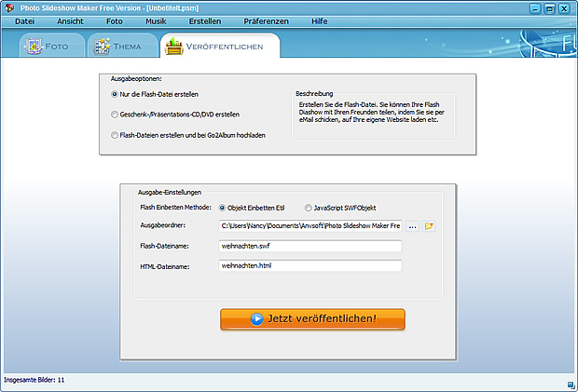This screenshot has height=392, width=578.
Task: Open the Datei menu
Action: coord(24,21)
